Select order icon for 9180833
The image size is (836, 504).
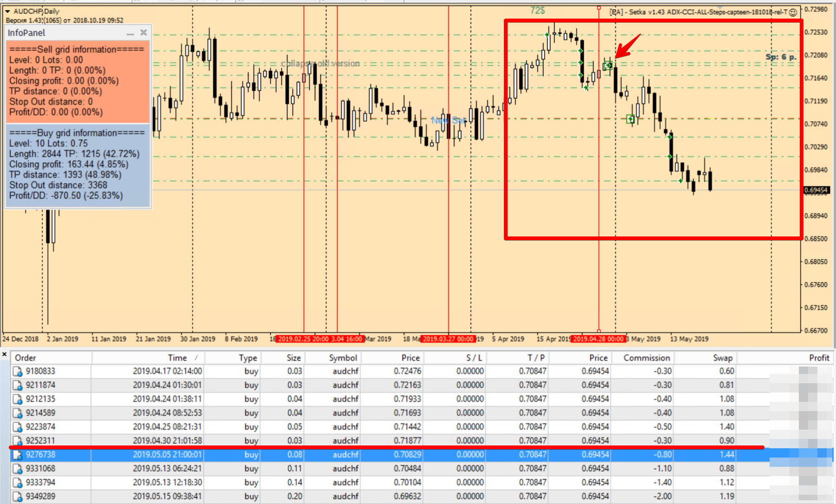click(x=18, y=372)
